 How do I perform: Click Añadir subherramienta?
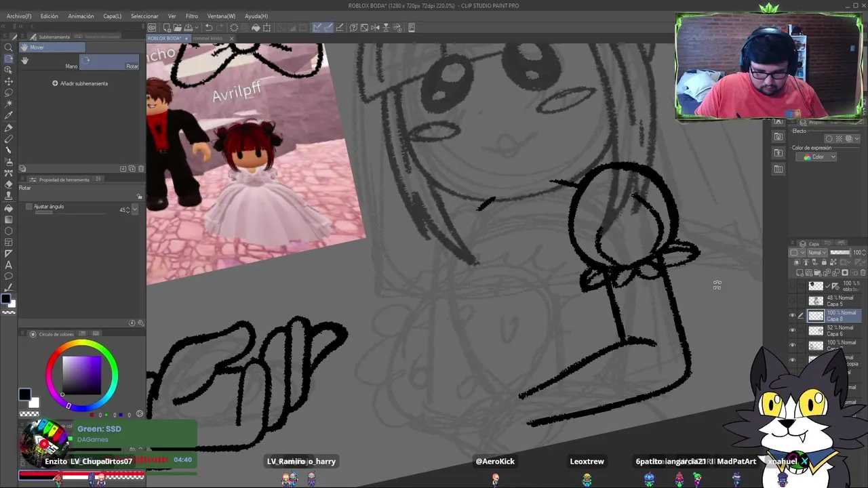(x=80, y=83)
